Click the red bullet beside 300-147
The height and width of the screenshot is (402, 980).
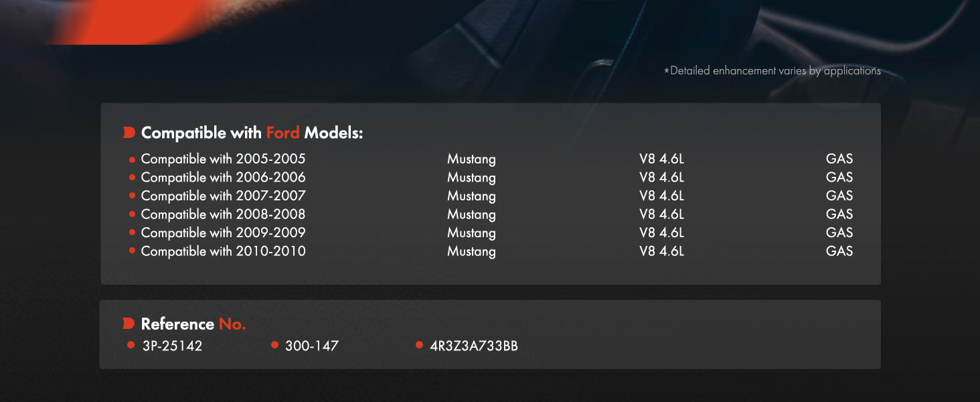[x=274, y=345]
